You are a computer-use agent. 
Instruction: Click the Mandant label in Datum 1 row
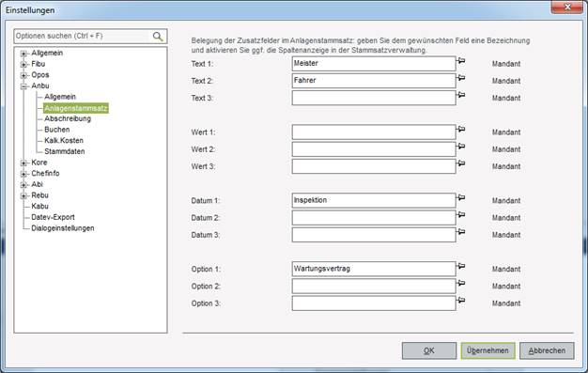(x=506, y=201)
